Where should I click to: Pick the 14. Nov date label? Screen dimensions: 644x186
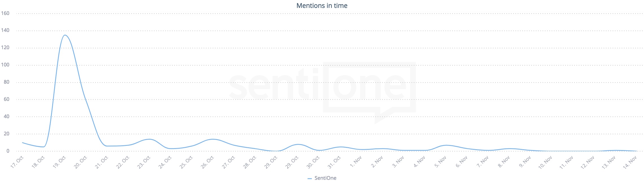click(x=630, y=162)
